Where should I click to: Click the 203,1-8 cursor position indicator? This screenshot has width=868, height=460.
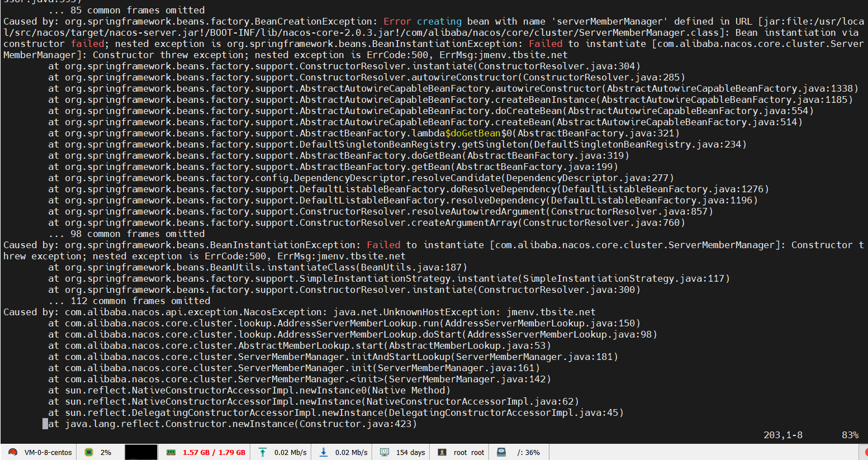click(783, 435)
